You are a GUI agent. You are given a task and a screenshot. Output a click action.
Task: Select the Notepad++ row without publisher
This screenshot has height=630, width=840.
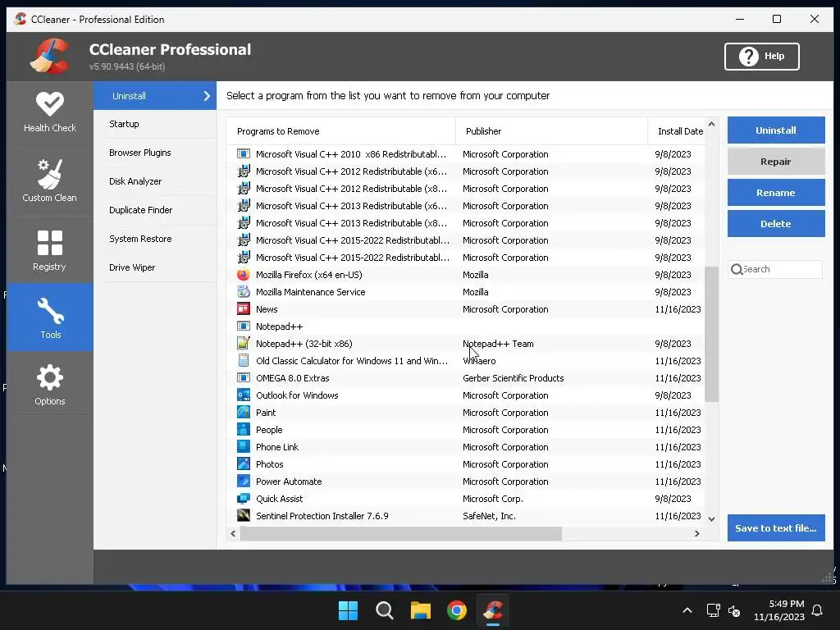click(x=466, y=326)
